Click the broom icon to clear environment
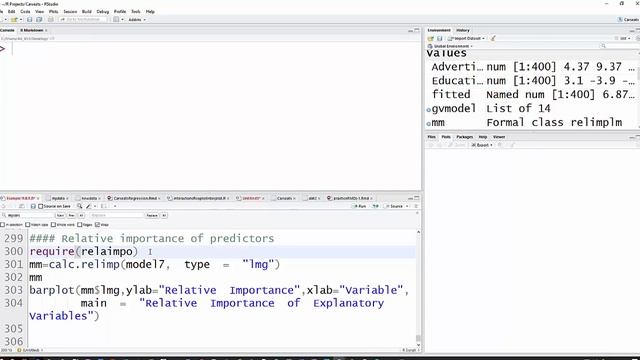The height and width of the screenshot is (360, 640). [493, 38]
